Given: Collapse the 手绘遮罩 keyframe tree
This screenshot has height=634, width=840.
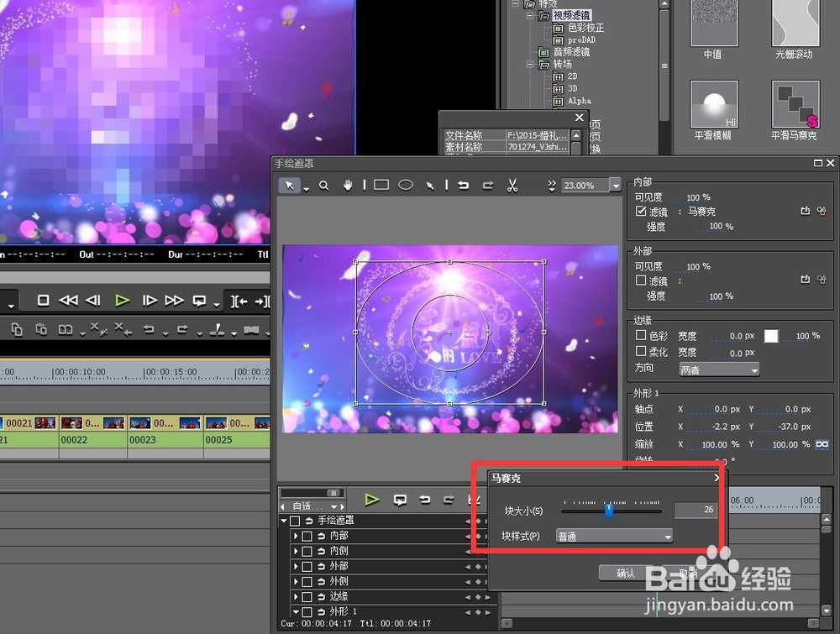Looking at the screenshot, I should [x=284, y=521].
